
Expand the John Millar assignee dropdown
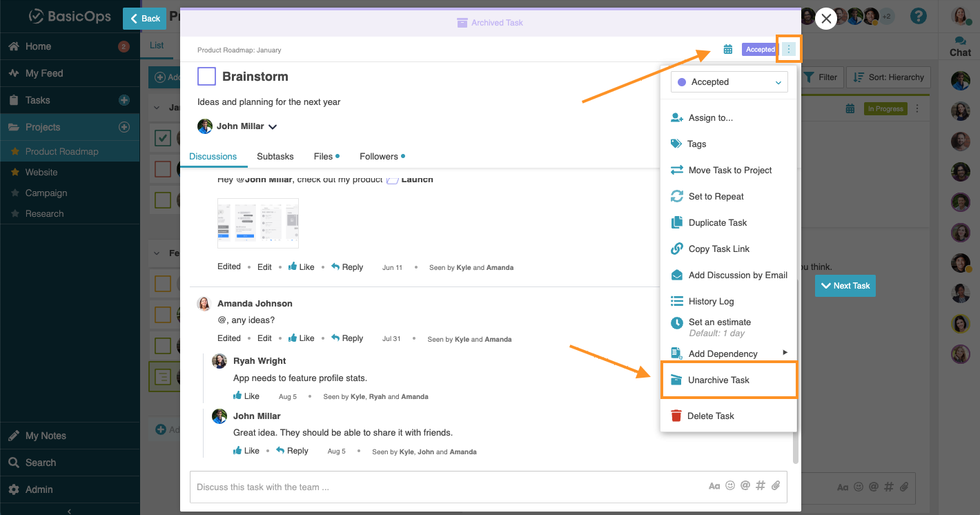click(x=273, y=126)
